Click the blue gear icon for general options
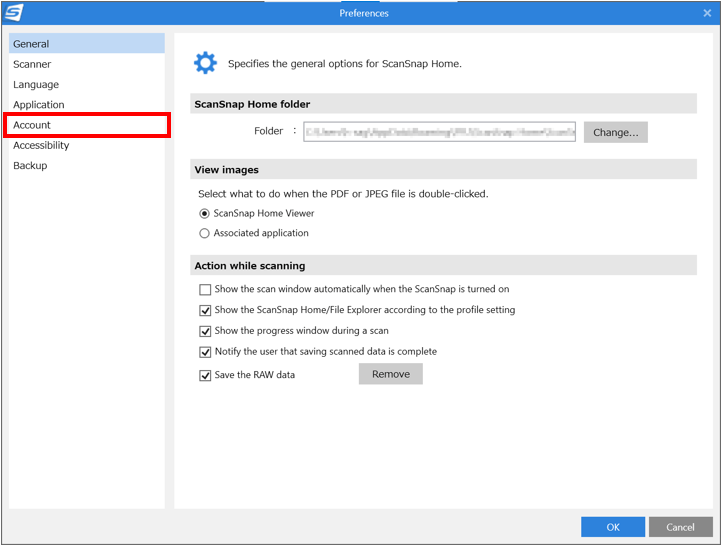Screen dimensions: 722x546 205,64
